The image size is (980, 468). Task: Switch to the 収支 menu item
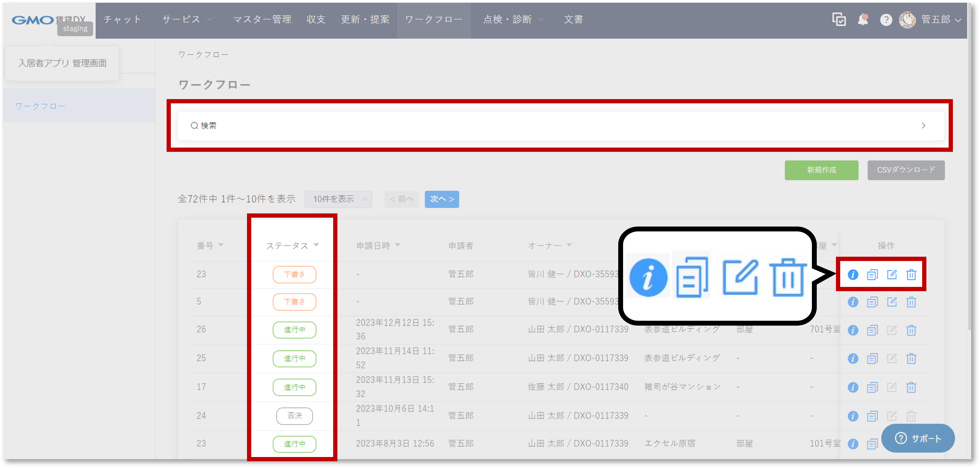(x=316, y=20)
